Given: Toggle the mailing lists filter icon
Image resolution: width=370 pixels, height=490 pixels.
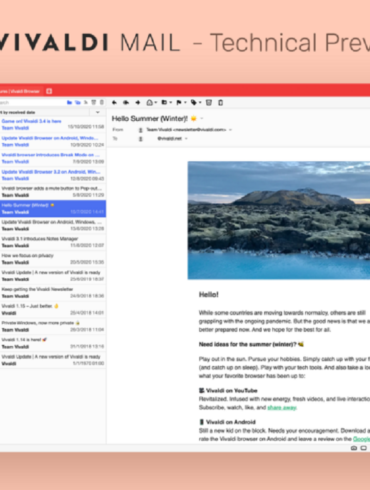Looking at the screenshot, I should [x=78, y=102].
